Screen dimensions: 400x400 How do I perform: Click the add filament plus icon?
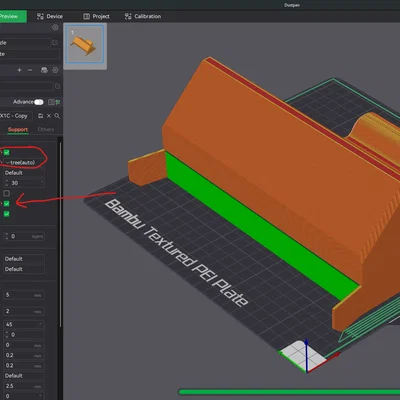click(19, 70)
